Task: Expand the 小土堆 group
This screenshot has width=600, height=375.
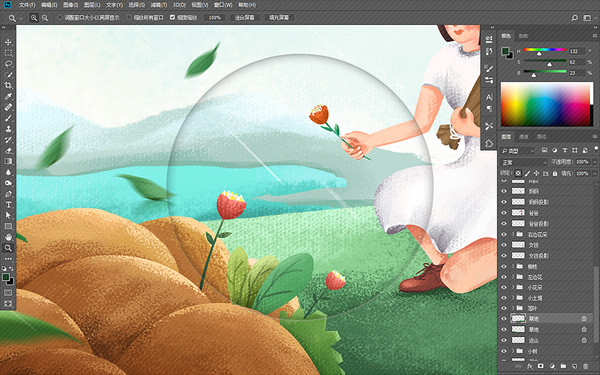Action: (513, 297)
